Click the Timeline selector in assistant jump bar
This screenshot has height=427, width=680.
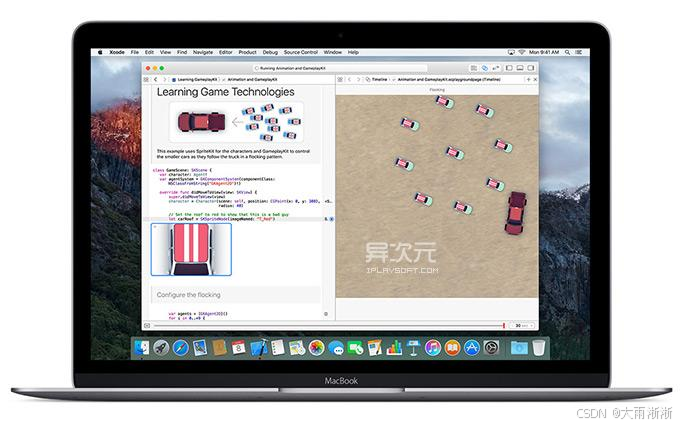[376, 80]
